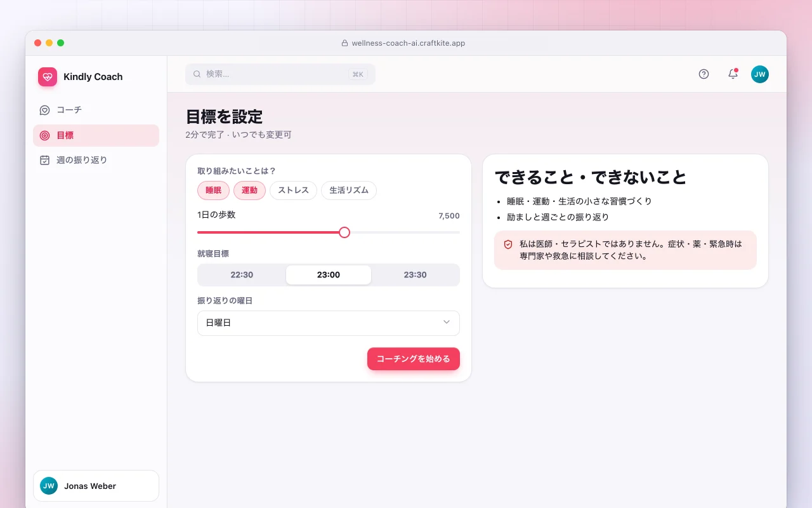The height and width of the screenshot is (508, 812).
Task: Click the Kindly Coach heart logo icon
Action: (48, 77)
